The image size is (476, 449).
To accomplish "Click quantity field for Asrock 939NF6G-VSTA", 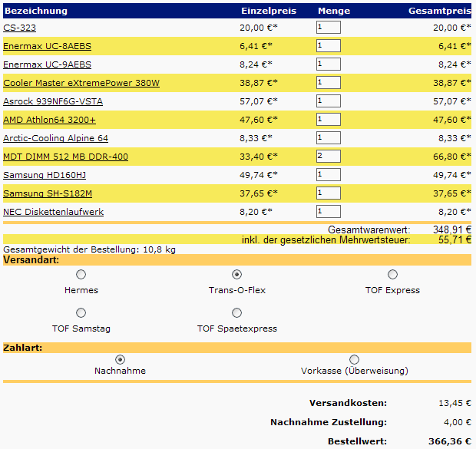I will click(x=329, y=101).
